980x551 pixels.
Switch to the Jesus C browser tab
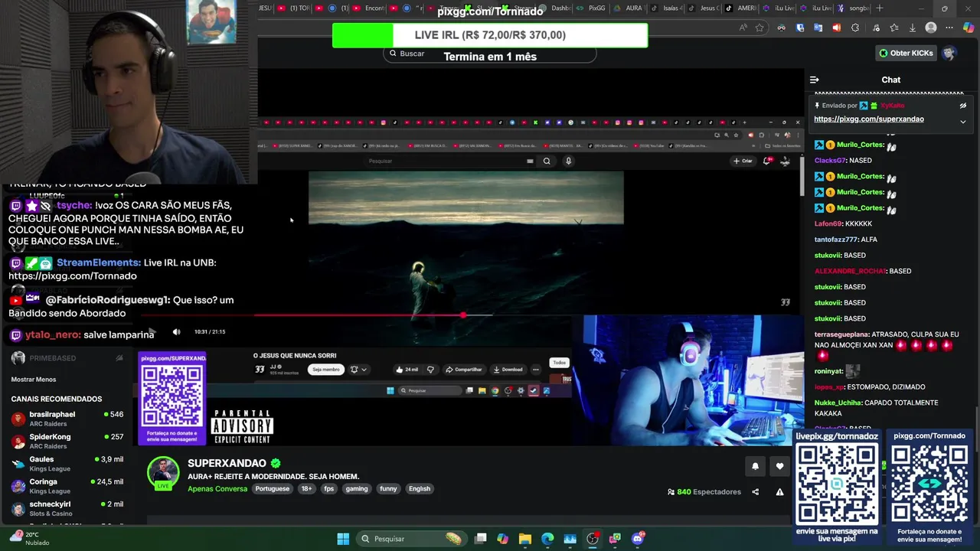click(x=703, y=8)
